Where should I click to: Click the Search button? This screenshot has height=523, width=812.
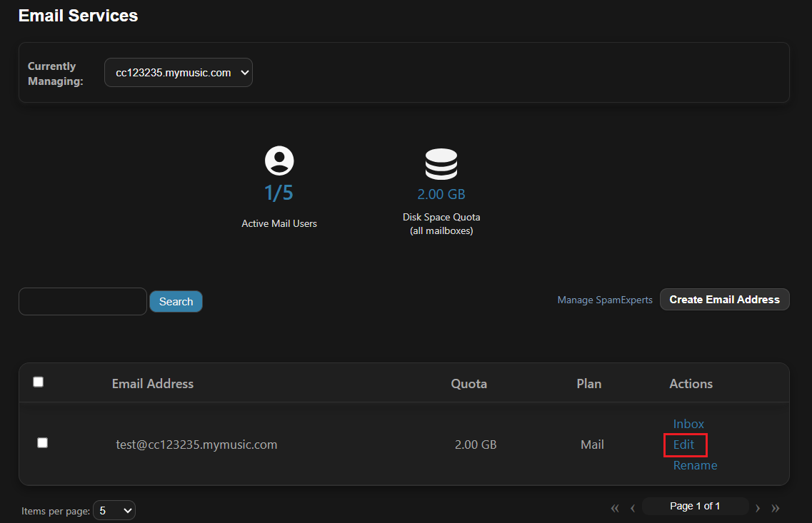pos(176,302)
